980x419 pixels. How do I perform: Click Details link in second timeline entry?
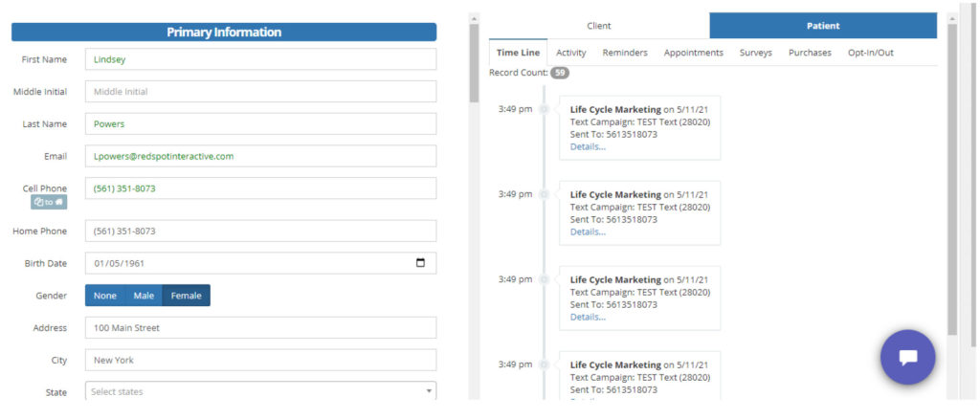[x=588, y=232]
